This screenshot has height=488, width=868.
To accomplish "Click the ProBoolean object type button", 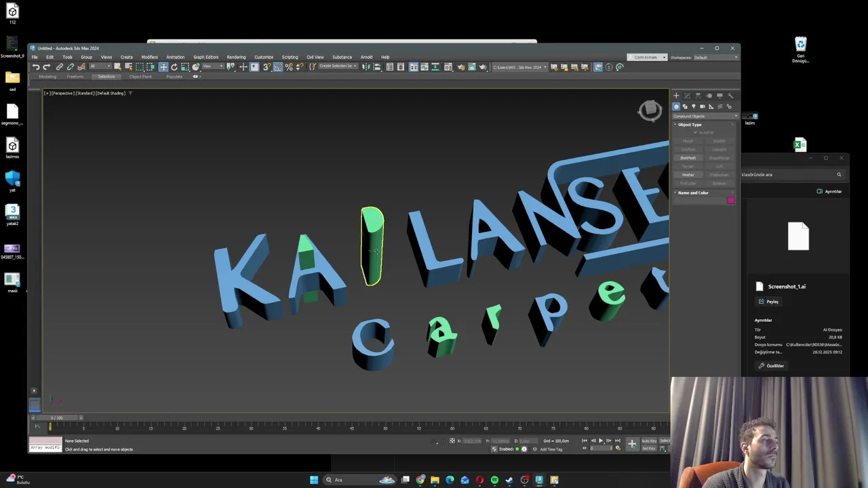I will pyautogui.click(x=719, y=175).
